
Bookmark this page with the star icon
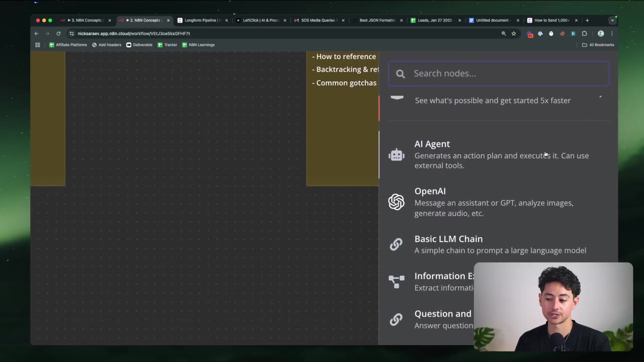click(514, 34)
